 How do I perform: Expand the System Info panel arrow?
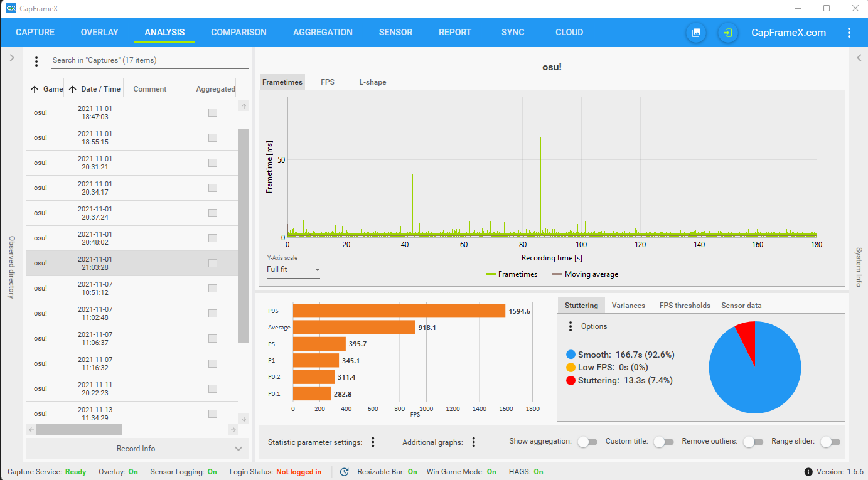859,58
